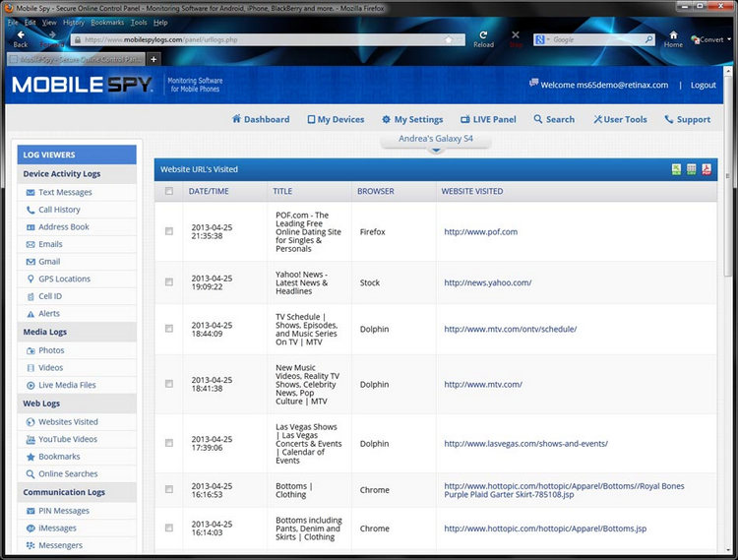Go to the Dashboard
Viewport: 738px width, 560px height.
click(x=261, y=119)
